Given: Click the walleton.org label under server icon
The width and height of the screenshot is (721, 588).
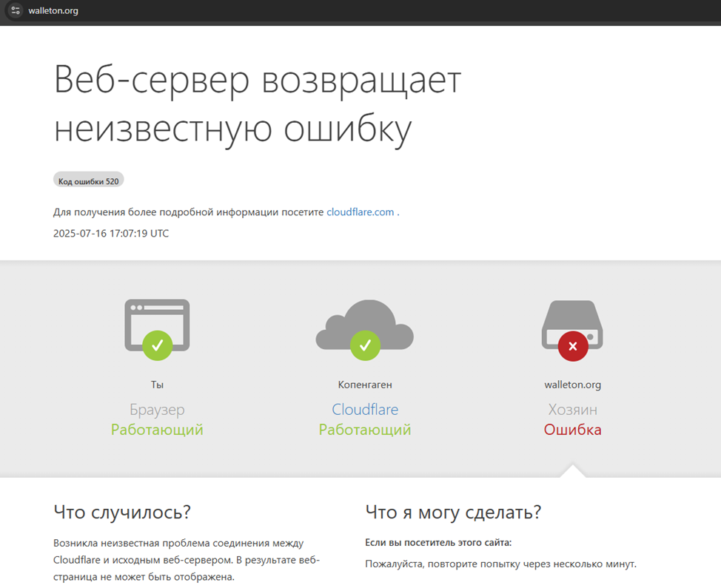Looking at the screenshot, I should pos(572,385).
